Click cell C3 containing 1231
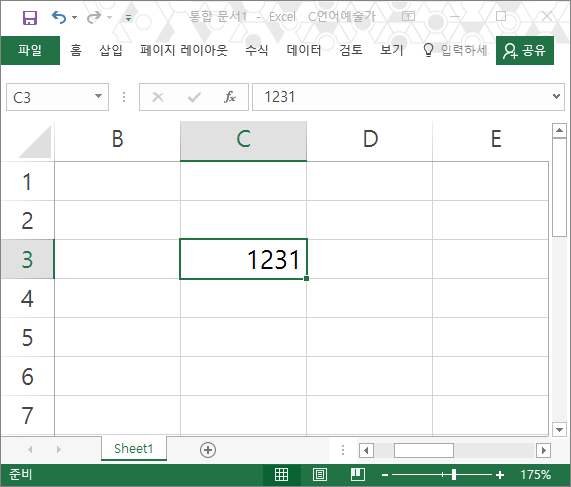 [x=243, y=259]
